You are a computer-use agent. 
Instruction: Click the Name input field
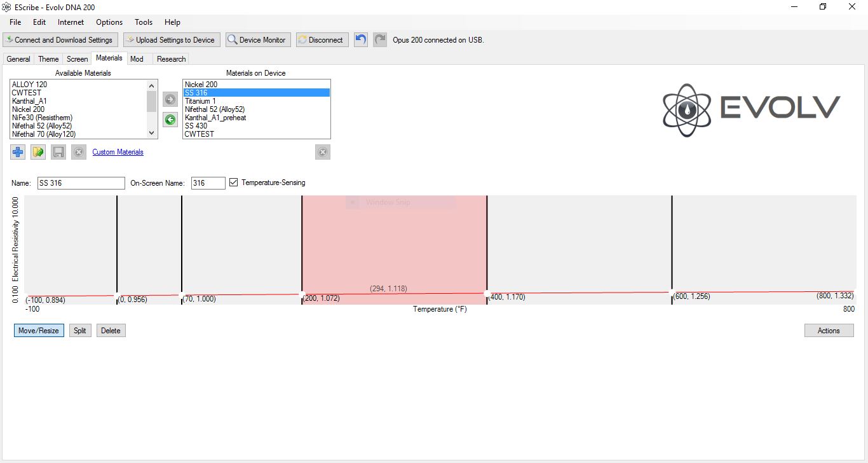pos(81,183)
